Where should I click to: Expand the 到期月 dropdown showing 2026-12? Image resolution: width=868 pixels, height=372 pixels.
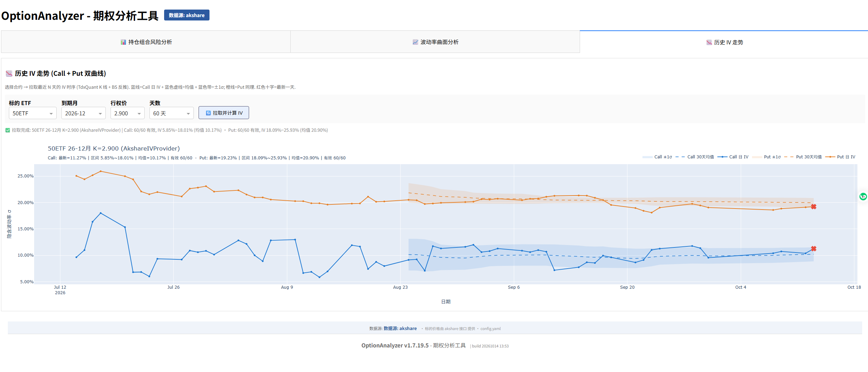(84, 113)
